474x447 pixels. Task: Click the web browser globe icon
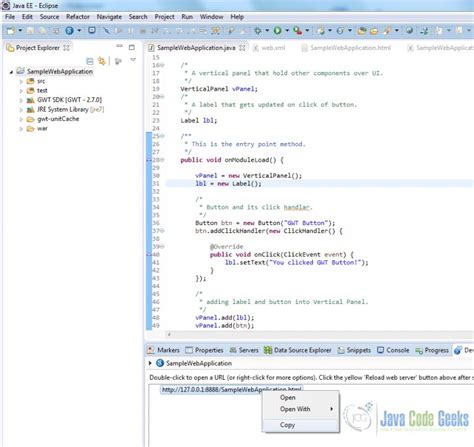[409, 31]
